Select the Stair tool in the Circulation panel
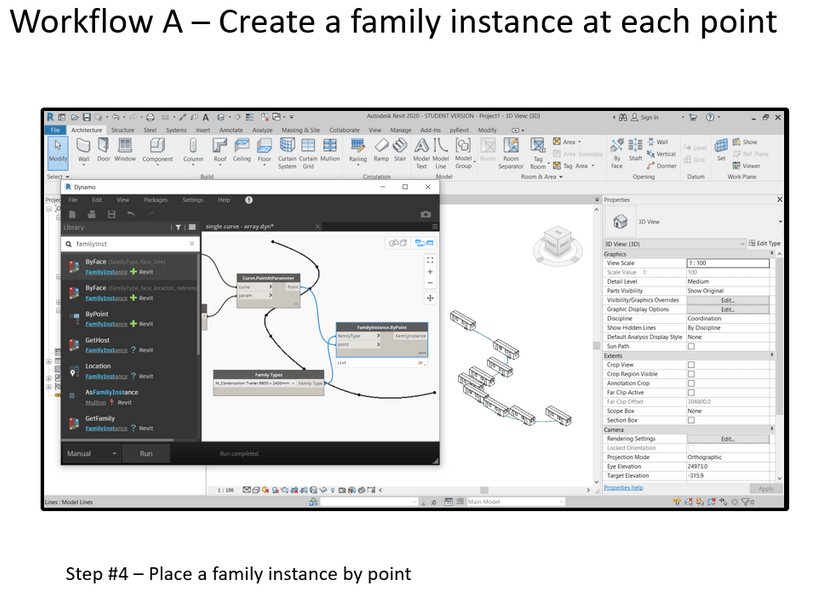 tap(399, 148)
